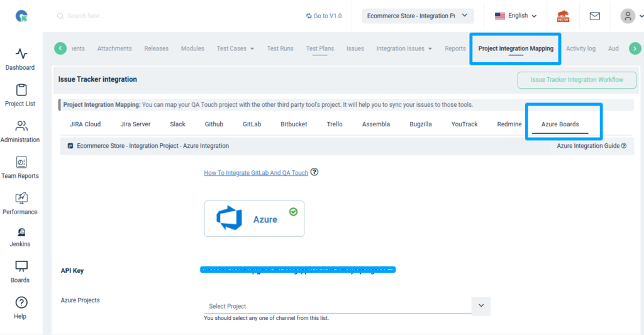Open the English language dropdown
644x335 pixels.
pyautogui.click(x=516, y=16)
